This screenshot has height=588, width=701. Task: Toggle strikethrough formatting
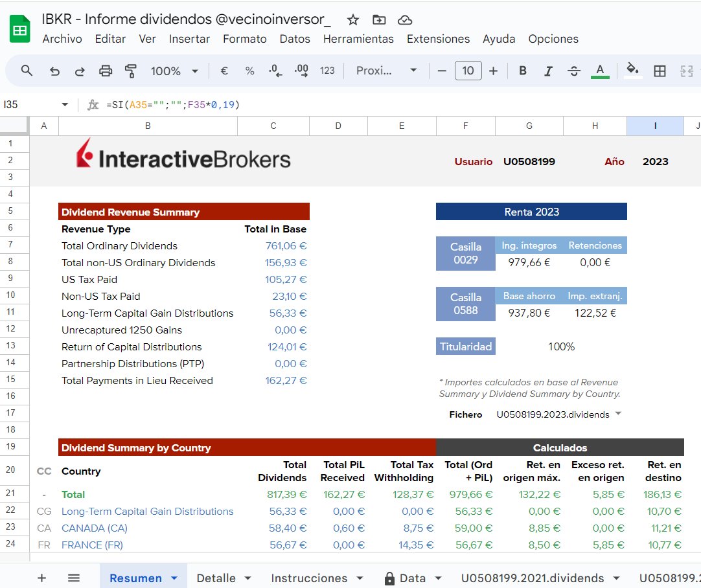pos(574,71)
